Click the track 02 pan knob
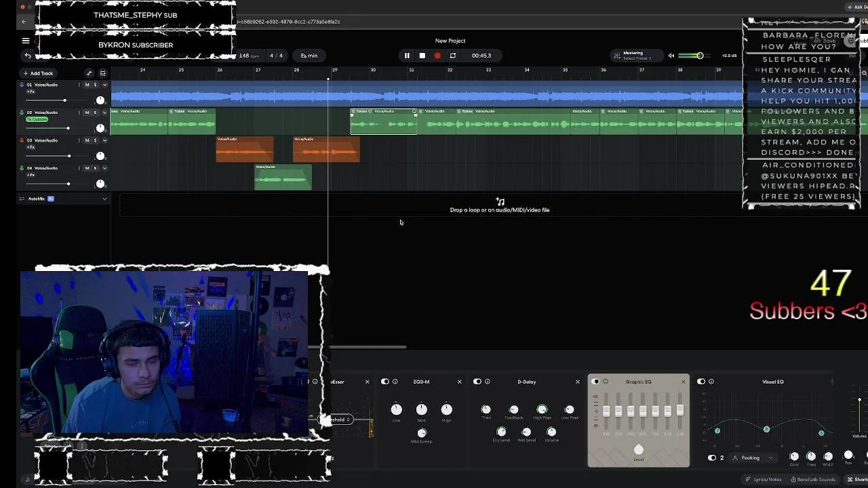This screenshot has width=868, height=488. pyautogui.click(x=100, y=128)
